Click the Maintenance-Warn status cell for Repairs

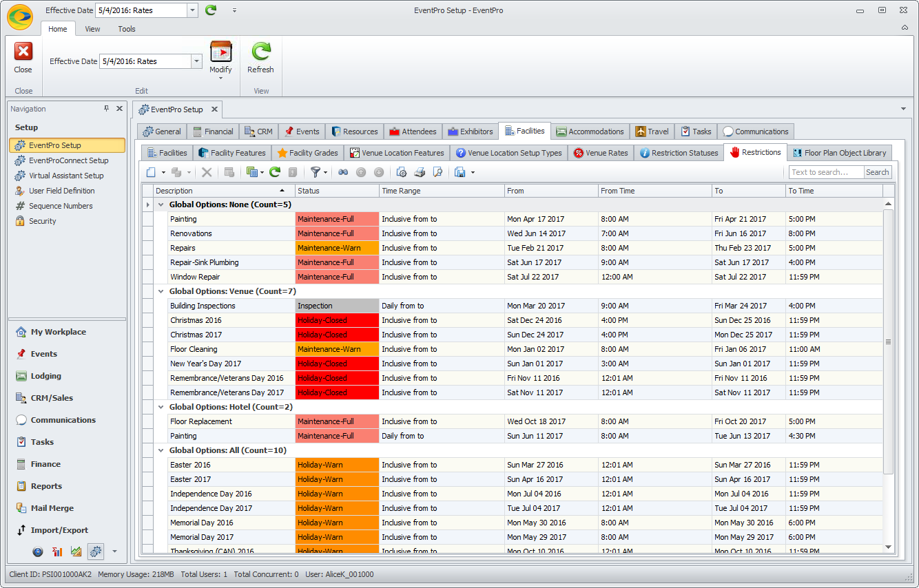(337, 248)
